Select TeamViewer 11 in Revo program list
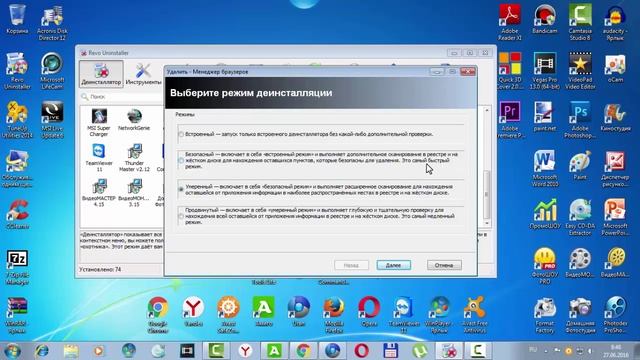Screen dimensions: 640x360 pyautogui.click(x=99, y=158)
